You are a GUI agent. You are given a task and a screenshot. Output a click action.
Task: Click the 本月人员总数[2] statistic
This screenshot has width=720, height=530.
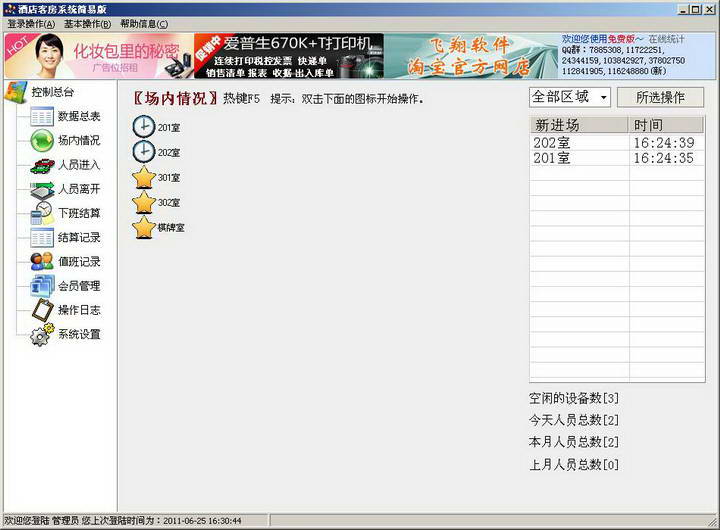[574, 442]
